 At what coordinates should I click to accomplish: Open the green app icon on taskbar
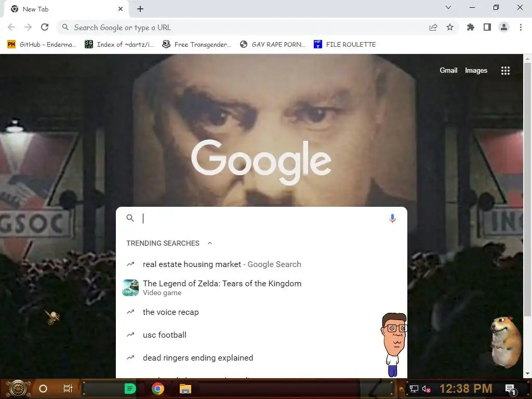(130, 389)
